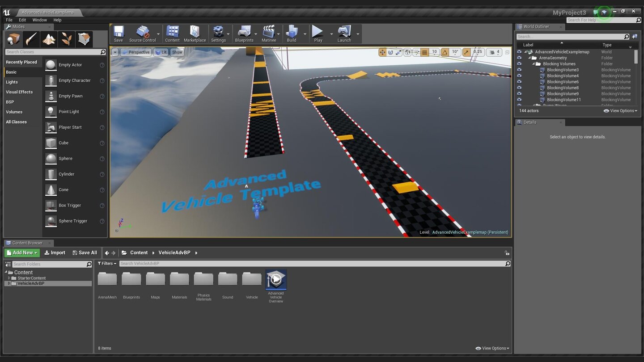Image resolution: width=644 pixels, height=362 pixels.
Task: Click Save All in the Content Browser
Action: tap(85, 253)
